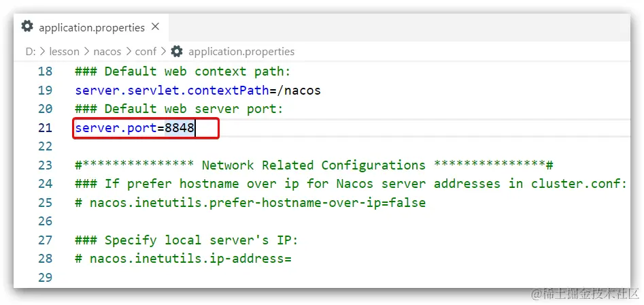Screen dimensions: 644x305
Task: Click the selected 8848 port value
Action: coord(180,128)
